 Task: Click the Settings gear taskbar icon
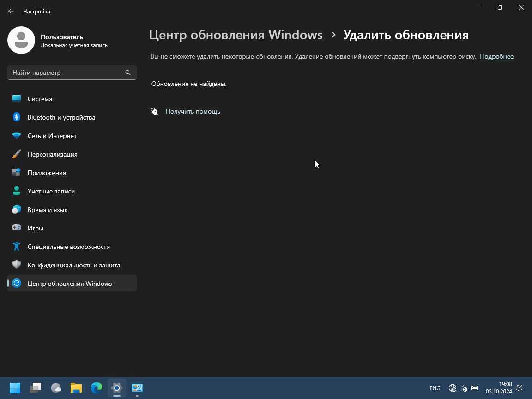click(x=117, y=388)
